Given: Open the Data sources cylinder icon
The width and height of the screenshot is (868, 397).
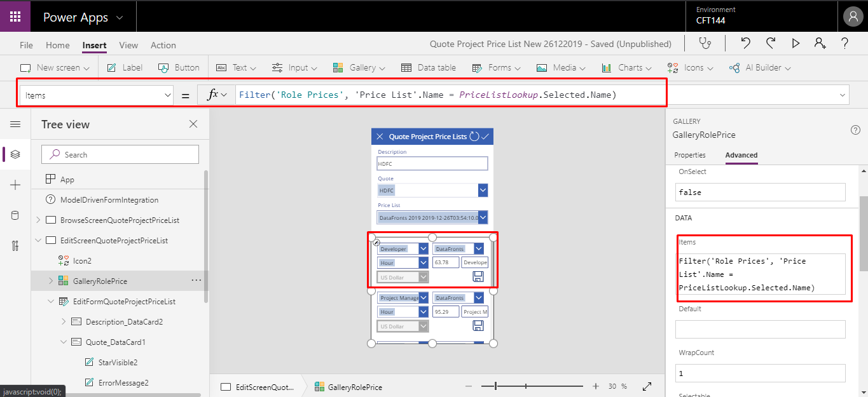Looking at the screenshot, I should coord(15,215).
